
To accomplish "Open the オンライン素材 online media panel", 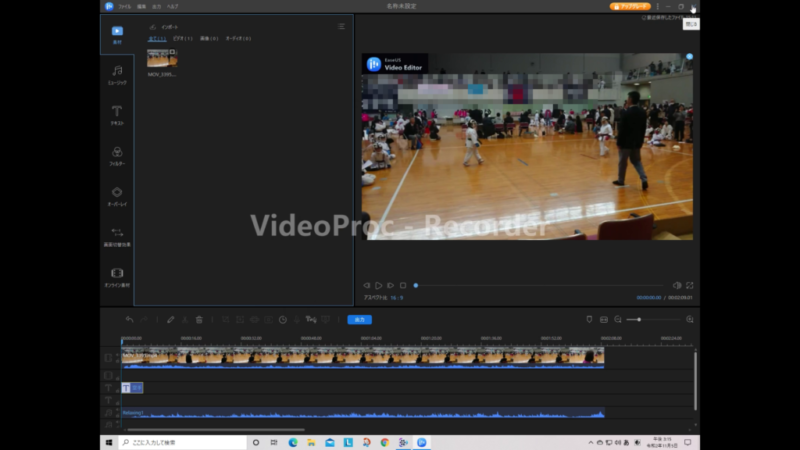I will pyautogui.click(x=117, y=277).
